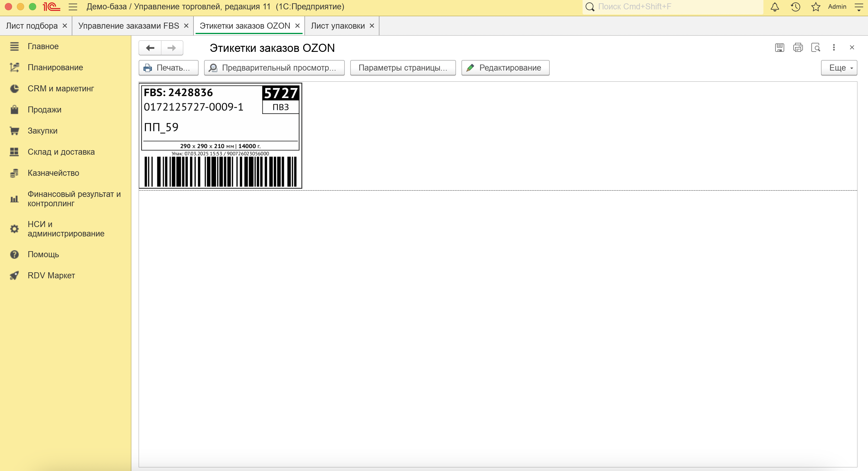Navigate forward with right arrow

tap(172, 48)
